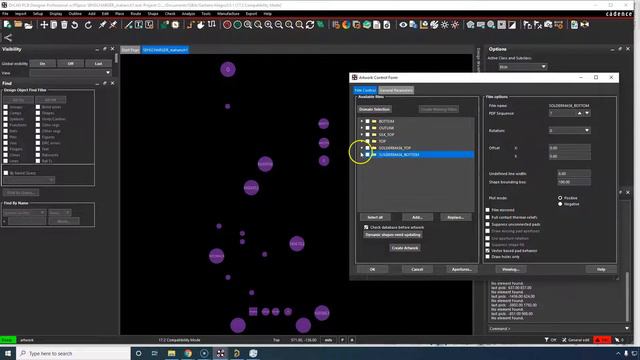Click the add connect route icon
Image resolution: width=640 pixels, height=360 pixels.
190,25
